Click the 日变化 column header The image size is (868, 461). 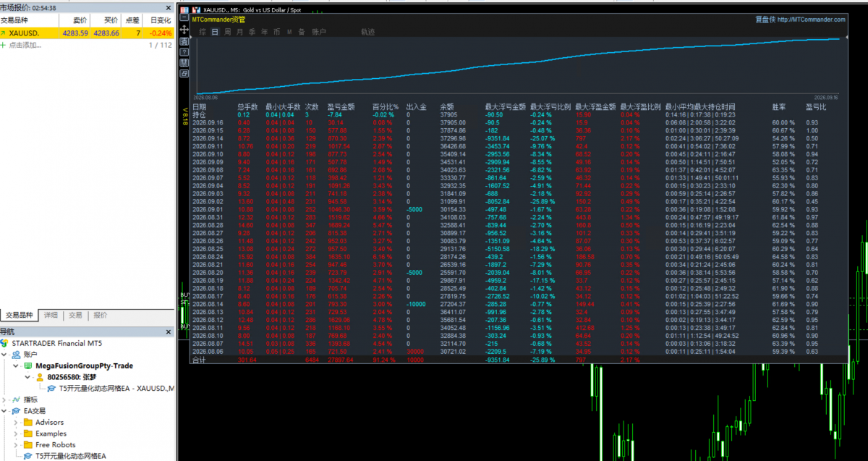tap(160, 20)
